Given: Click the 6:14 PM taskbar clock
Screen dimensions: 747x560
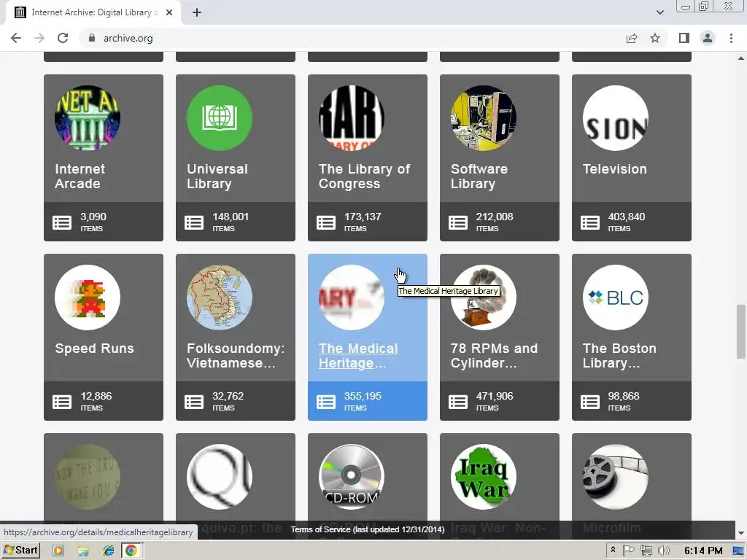Looking at the screenshot, I should [x=703, y=551].
